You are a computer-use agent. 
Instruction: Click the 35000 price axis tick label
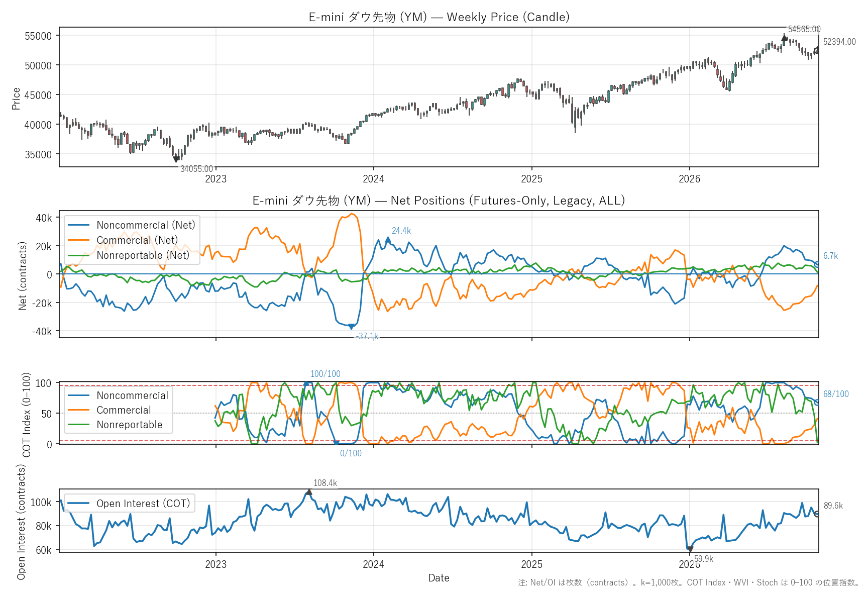[38, 155]
